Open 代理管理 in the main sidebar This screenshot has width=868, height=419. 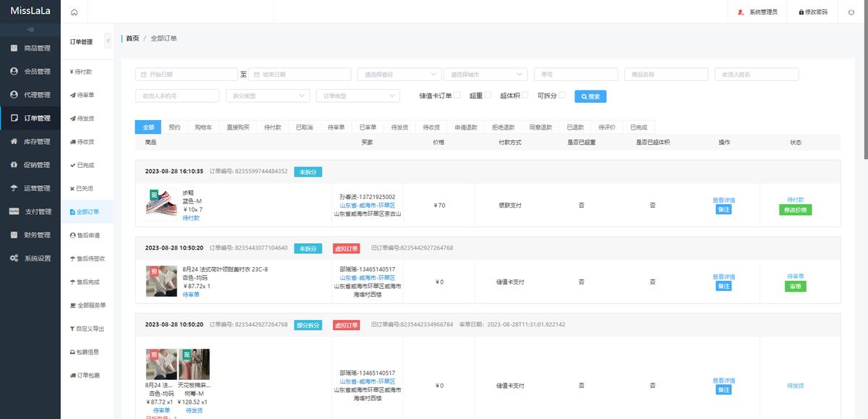[x=30, y=95]
